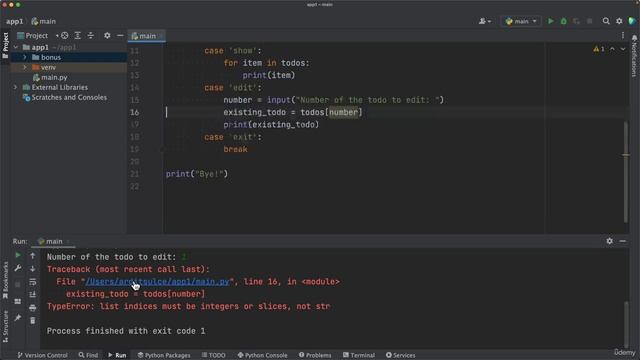Expand the bonus folder
The width and height of the screenshot is (640, 360).
click(25, 57)
